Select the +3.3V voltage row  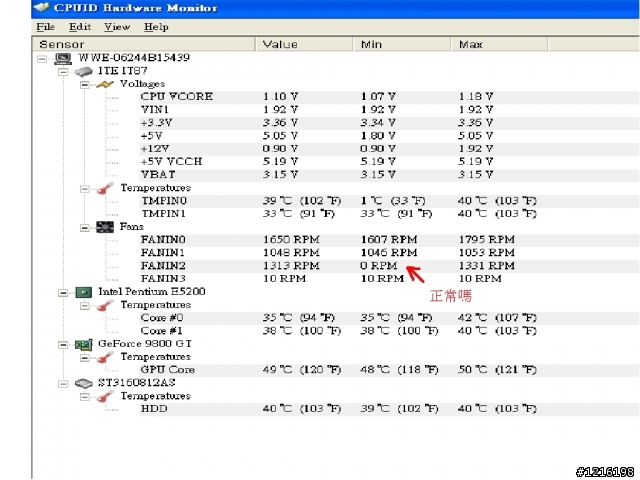click(389, 123)
